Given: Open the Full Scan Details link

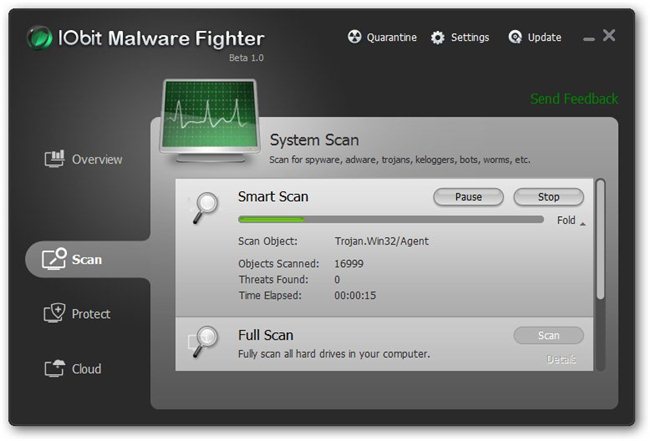Looking at the screenshot, I should pos(561,359).
